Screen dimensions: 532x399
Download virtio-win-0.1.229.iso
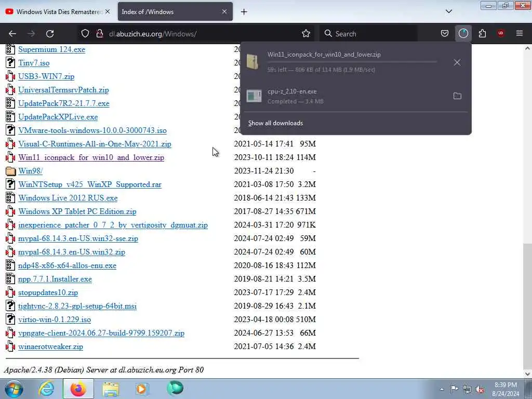(x=55, y=320)
